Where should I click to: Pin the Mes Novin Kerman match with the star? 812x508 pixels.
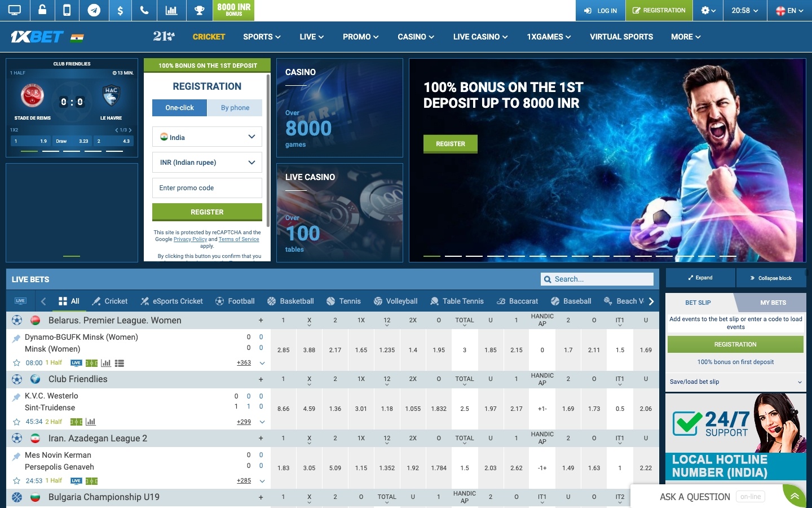click(x=17, y=481)
